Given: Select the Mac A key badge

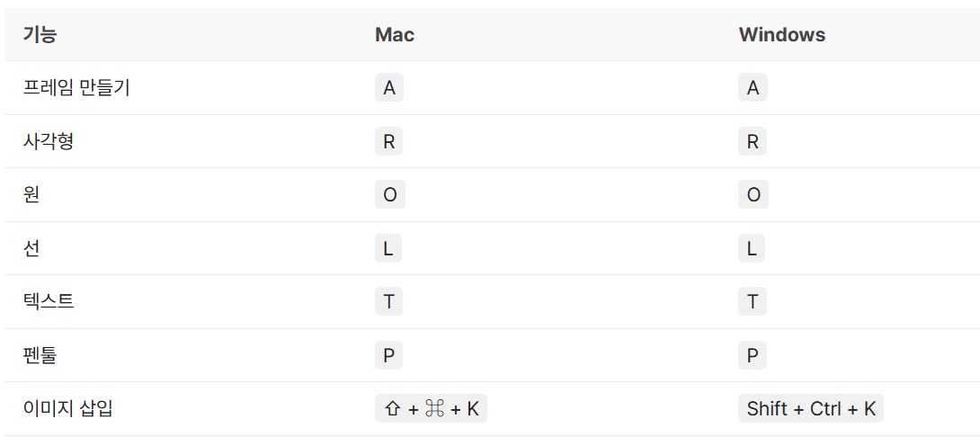Looking at the screenshot, I should coord(389,88).
